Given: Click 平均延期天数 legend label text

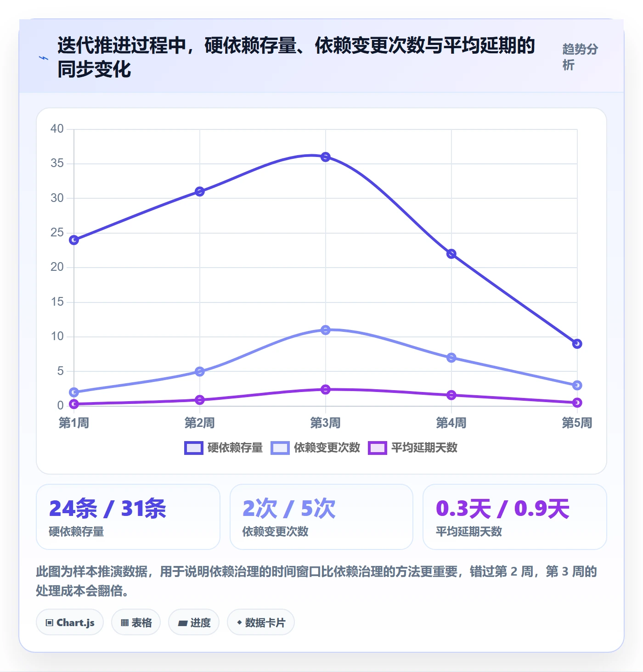Looking at the screenshot, I should tap(424, 448).
